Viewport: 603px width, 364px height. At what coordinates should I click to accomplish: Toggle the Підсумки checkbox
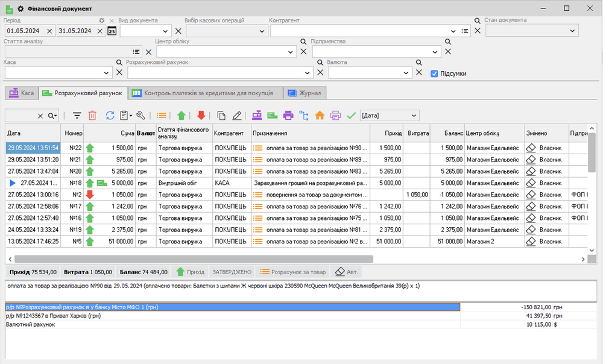tap(434, 74)
